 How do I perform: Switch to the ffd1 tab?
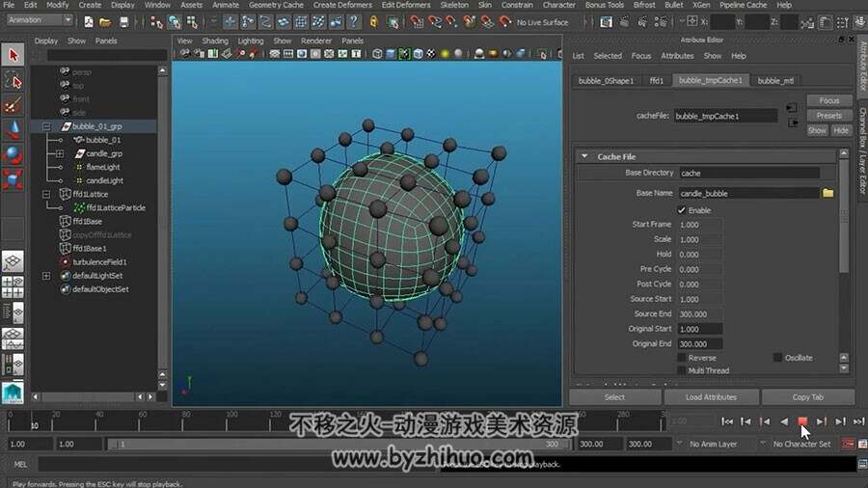(657, 81)
